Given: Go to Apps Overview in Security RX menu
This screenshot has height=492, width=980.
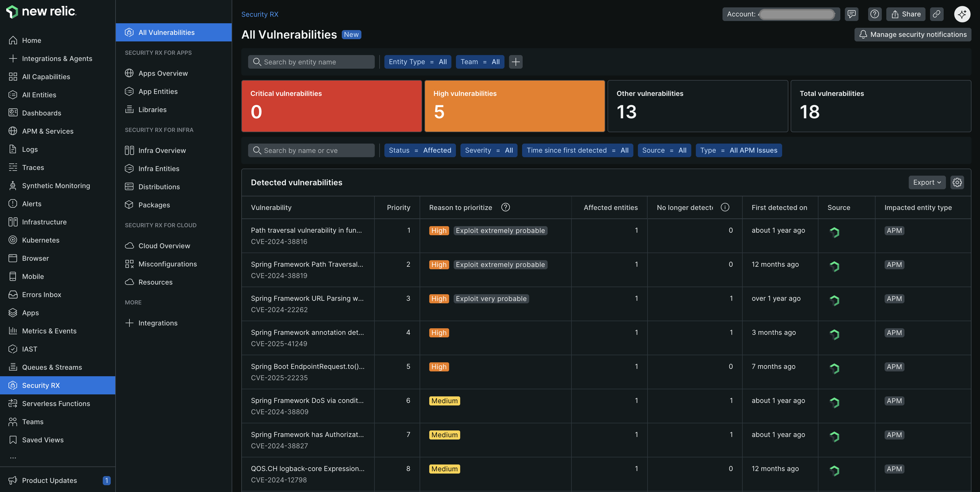Looking at the screenshot, I should 163,73.
